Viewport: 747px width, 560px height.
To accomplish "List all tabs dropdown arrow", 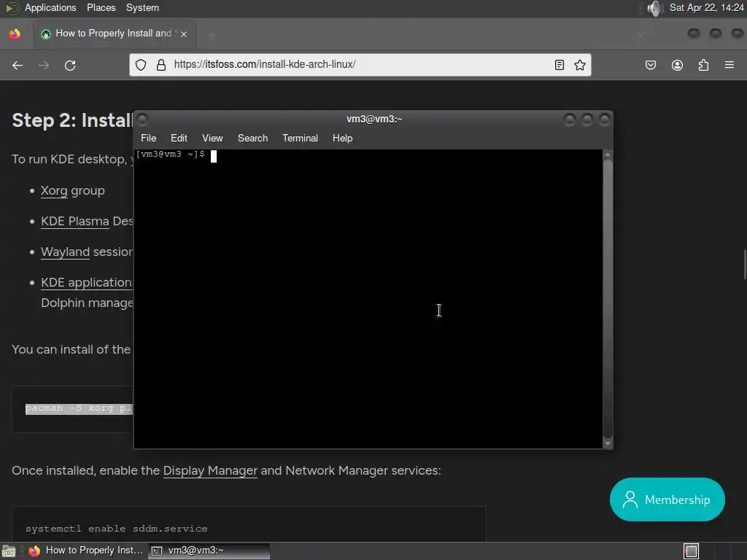I will pos(641,34).
